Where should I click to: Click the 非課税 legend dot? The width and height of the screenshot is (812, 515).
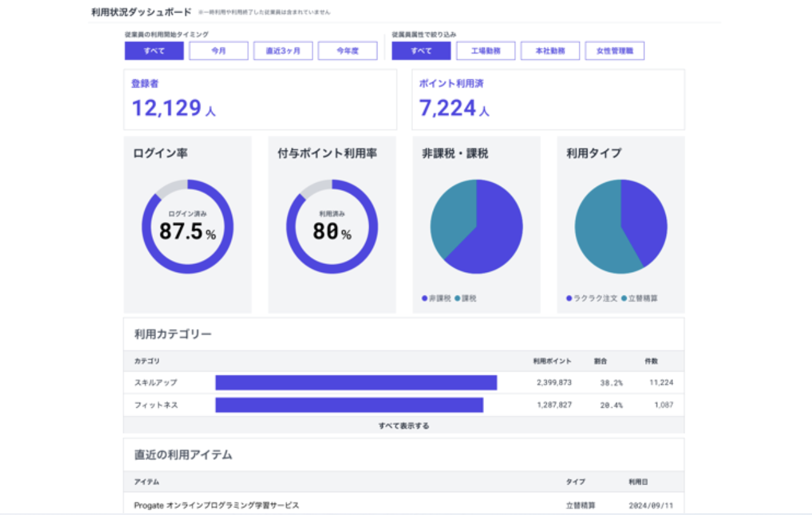pos(424,298)
